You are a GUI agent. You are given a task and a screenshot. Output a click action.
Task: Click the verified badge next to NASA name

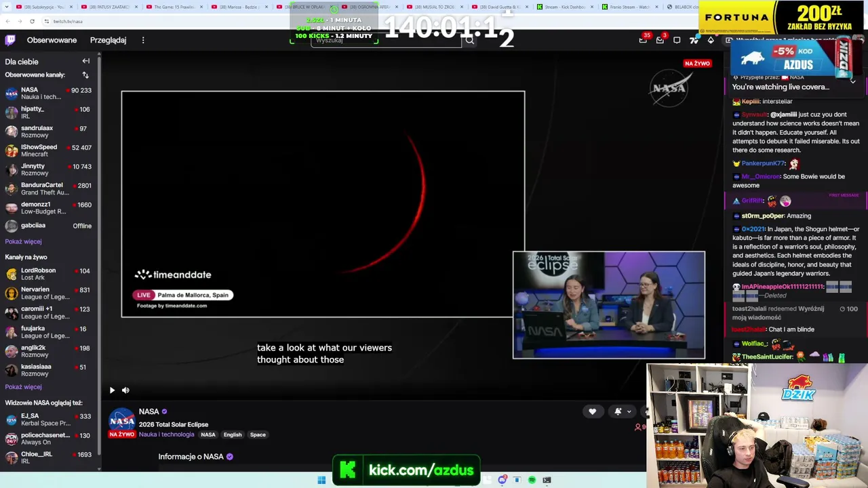[164, 411]
